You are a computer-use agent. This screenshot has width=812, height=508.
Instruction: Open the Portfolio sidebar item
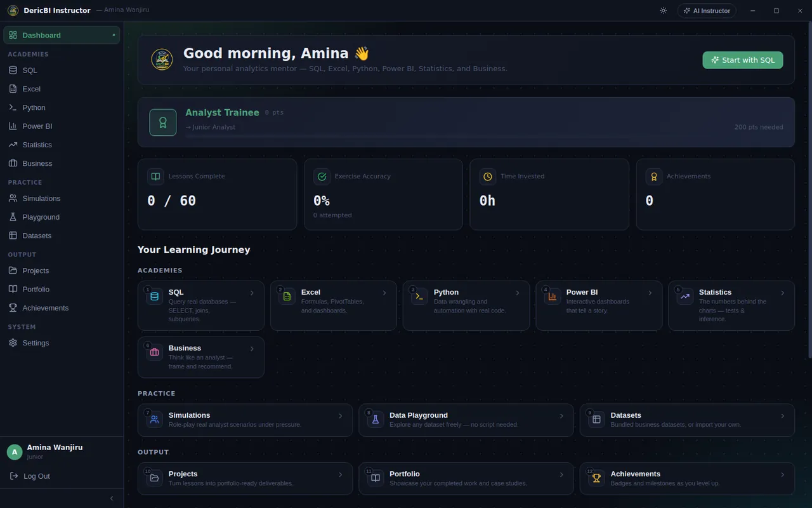[62, 289]
